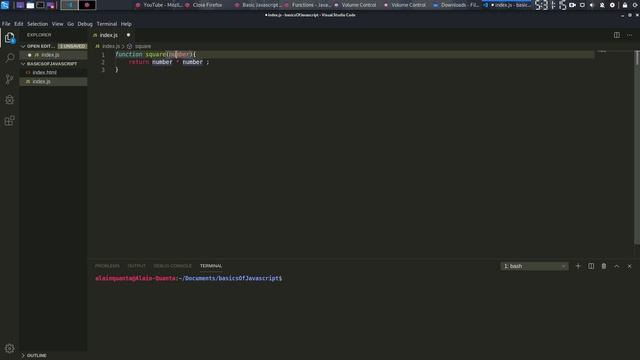This screenshot has height=360, width=640.
Task: Open the File menu
Action: pos(6,24)
